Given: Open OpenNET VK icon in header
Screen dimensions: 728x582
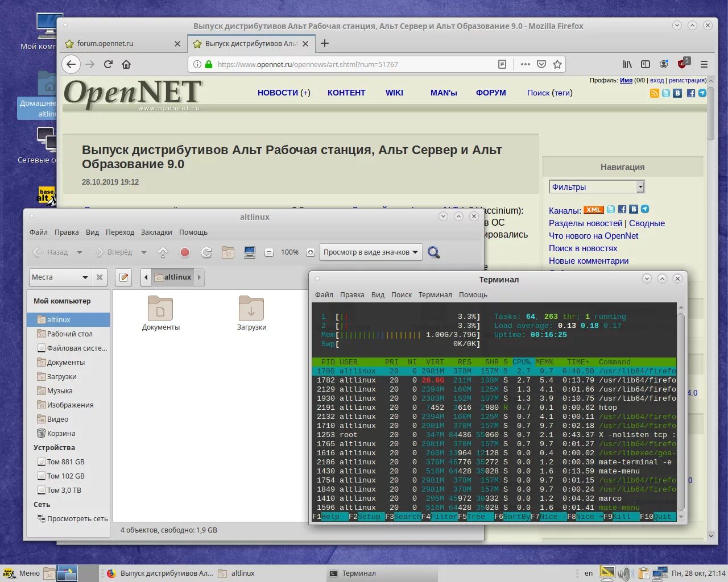Looking at the screenshot, I should [x=677, y=93].
